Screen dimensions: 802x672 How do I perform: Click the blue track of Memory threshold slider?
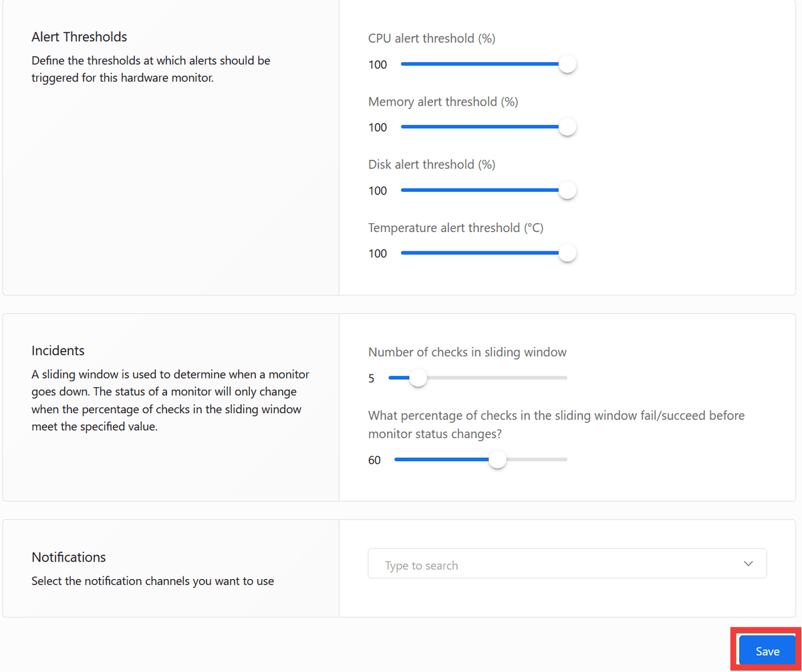coord(478,127)
